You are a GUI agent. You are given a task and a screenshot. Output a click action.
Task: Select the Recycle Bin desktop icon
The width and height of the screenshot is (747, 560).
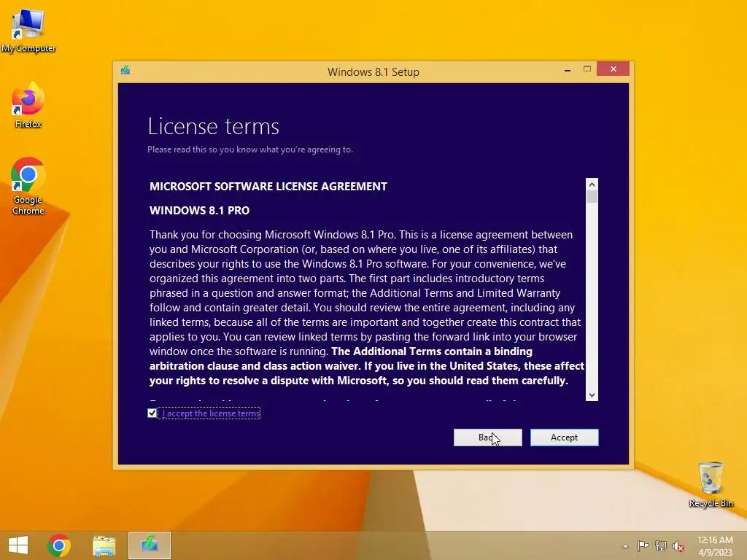[x=711, y=484]
